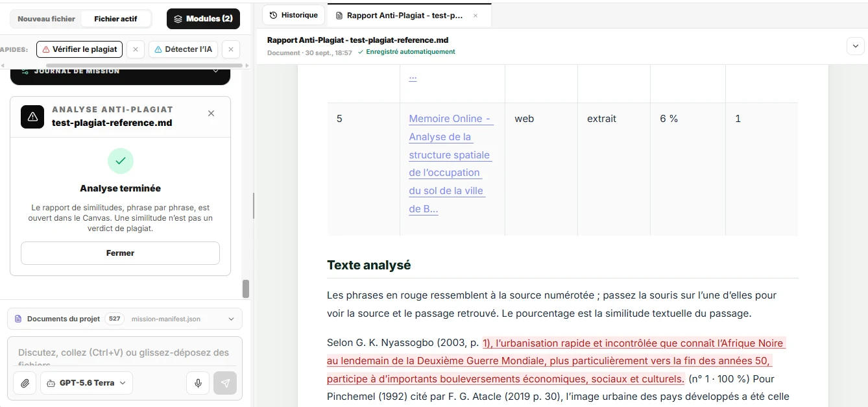The width and height of the screenshot is (868, 407).
Task: Click the warning triangle icon of analysis card
Action: 32,117
